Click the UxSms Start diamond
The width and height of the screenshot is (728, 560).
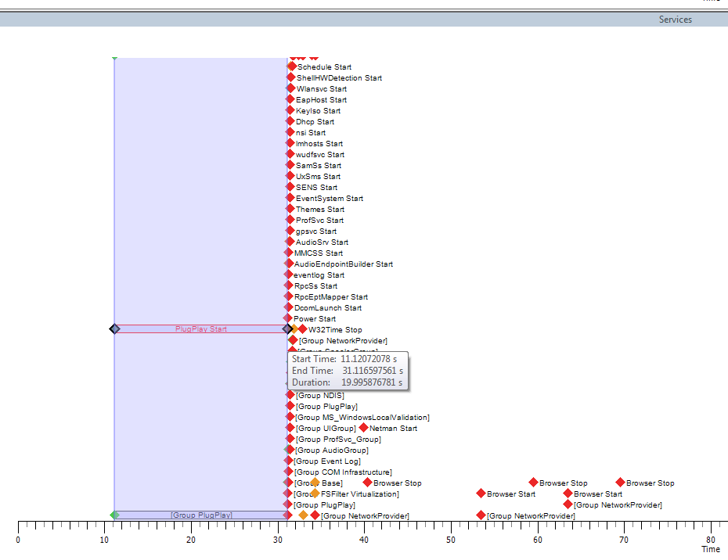(290, 176)
